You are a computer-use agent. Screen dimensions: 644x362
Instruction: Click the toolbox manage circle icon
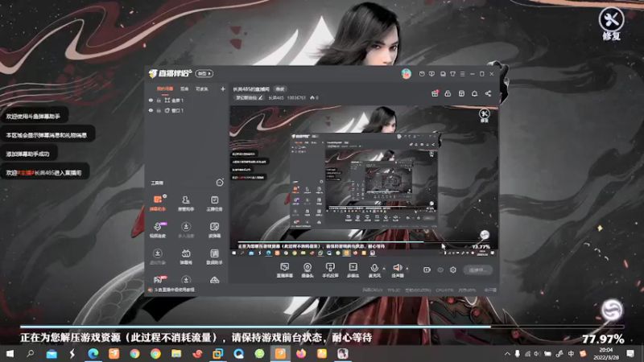tap(220, 183)
